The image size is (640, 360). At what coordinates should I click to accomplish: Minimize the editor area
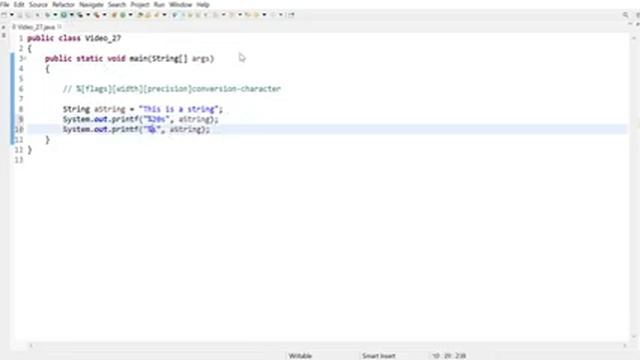(630, 24)
